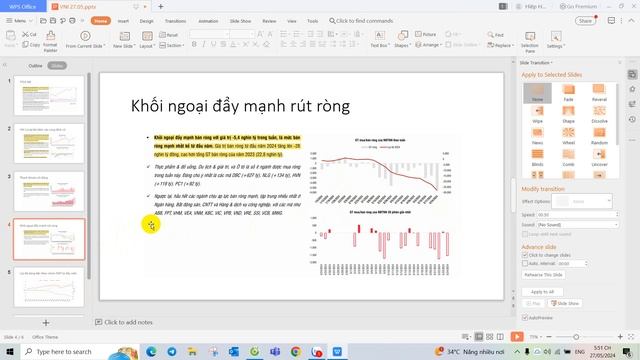Open the Settings dropdown in the ribbon

[556, 40]
